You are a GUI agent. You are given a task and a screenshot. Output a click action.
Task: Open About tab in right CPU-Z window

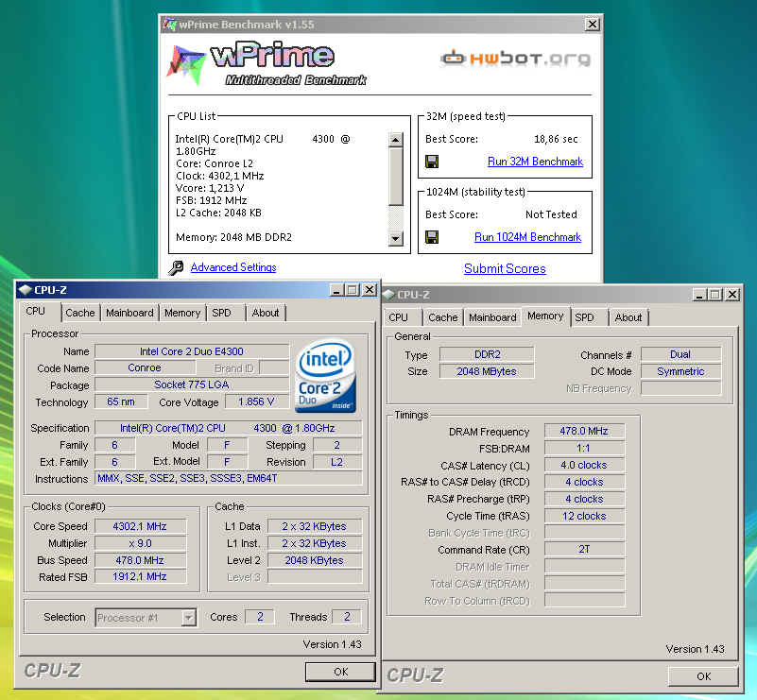(628, 317)
